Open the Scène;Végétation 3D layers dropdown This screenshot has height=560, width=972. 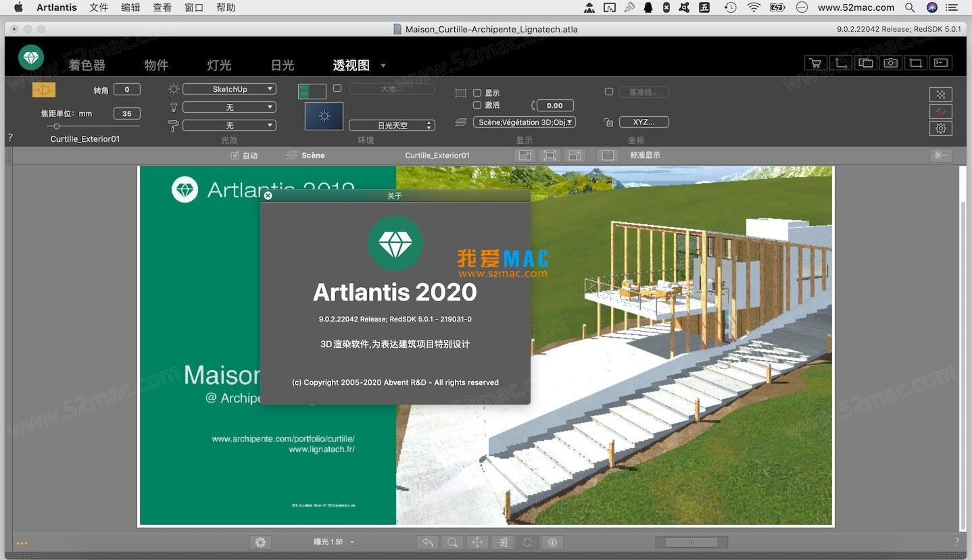524,122
